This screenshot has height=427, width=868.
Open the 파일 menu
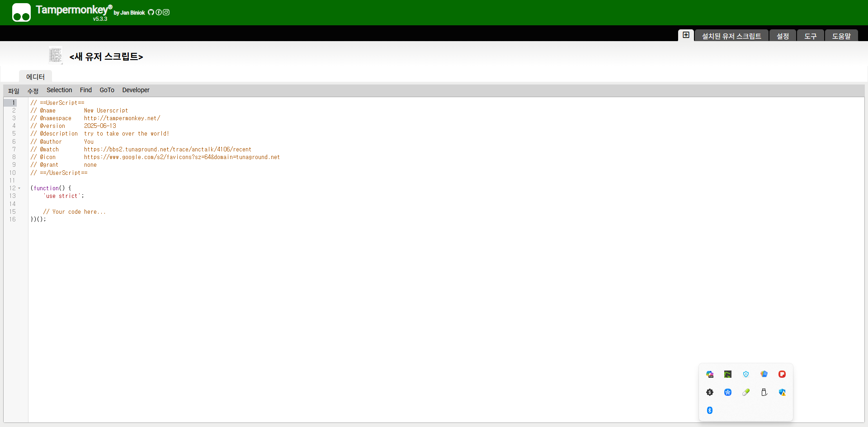click(14, 91)
